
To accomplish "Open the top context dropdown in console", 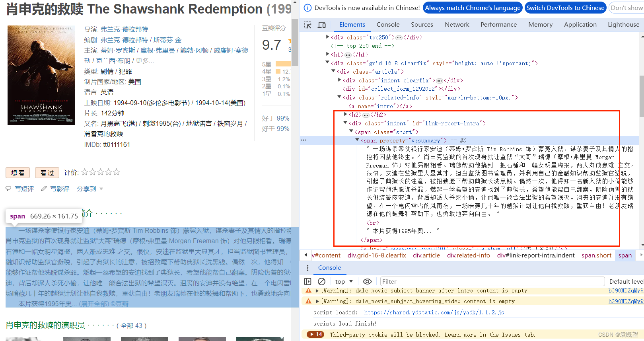I will (344, 281).
